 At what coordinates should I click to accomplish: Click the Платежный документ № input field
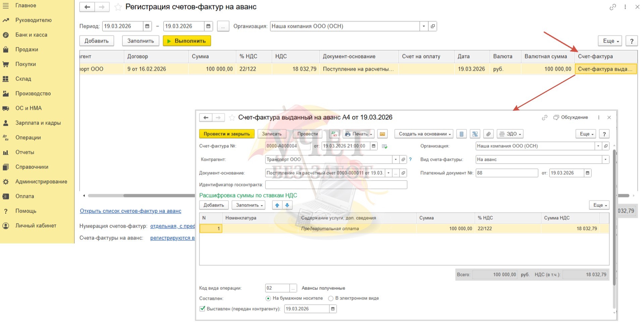(x=506, y=173)
